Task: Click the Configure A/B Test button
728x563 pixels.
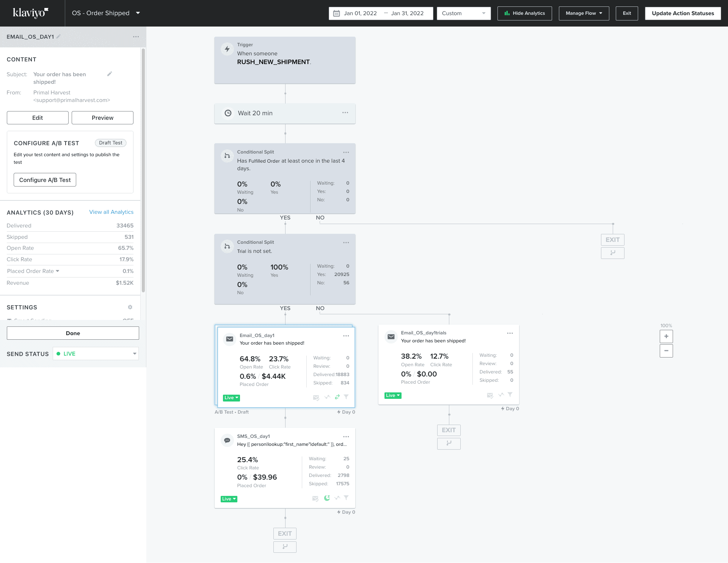Action: [x=45, y=180]
